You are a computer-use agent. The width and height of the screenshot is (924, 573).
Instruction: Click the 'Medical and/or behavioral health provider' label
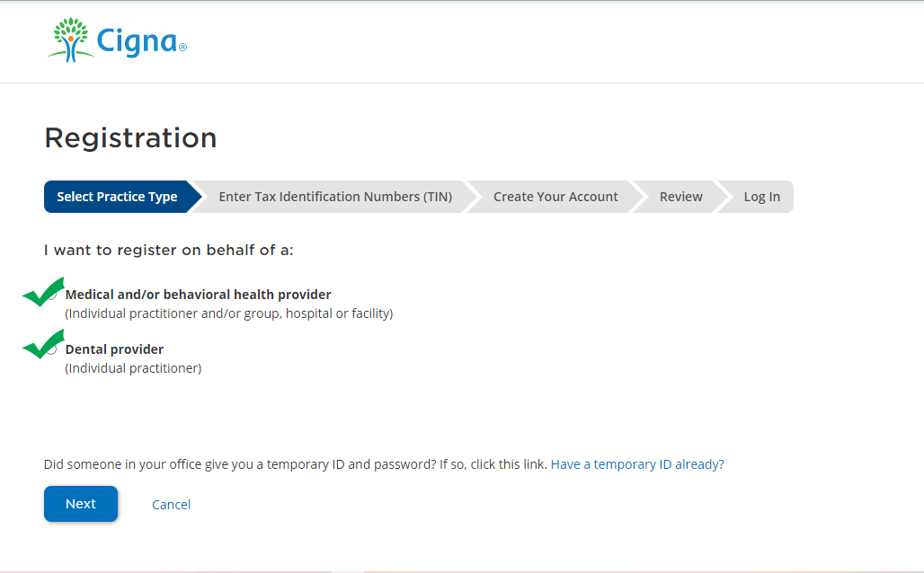click(x=198, y=295)
